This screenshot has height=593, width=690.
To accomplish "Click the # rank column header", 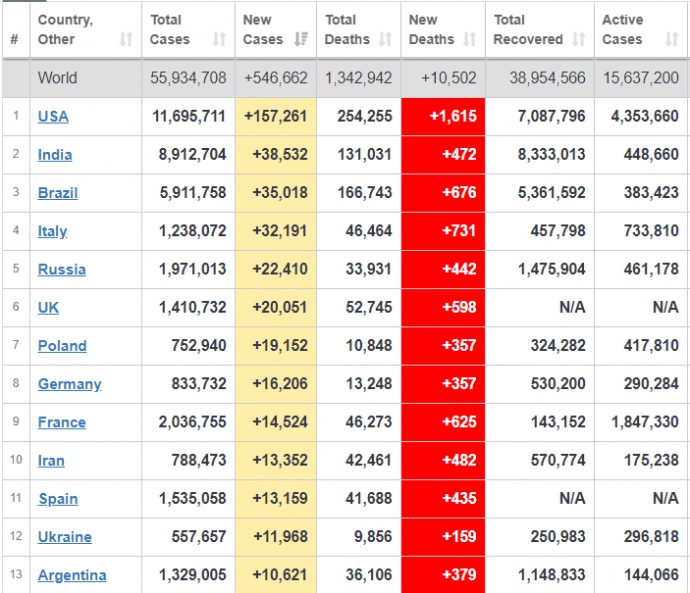I will [14, 40].
